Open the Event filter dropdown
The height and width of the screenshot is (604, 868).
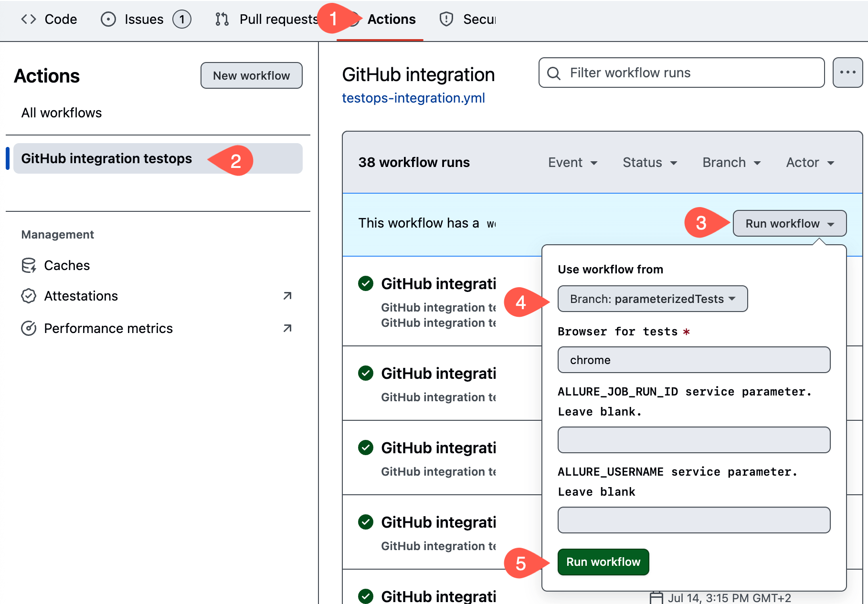[572, 162]
